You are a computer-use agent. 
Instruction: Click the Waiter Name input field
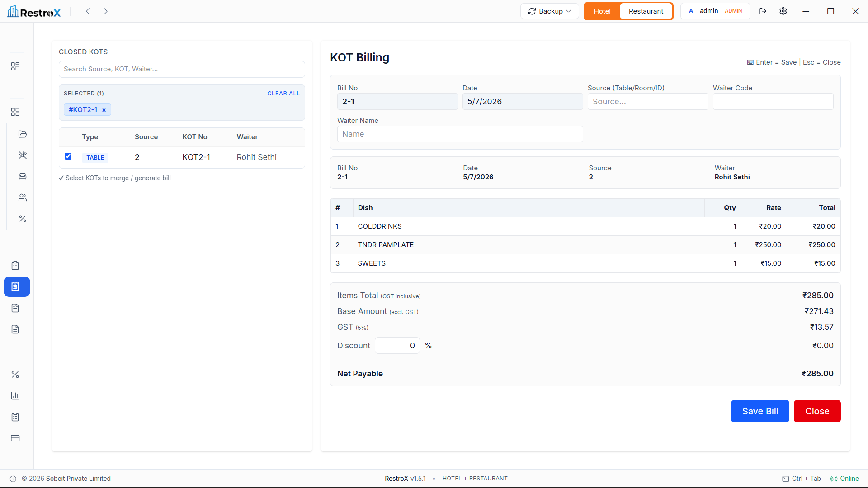[460, 134]
